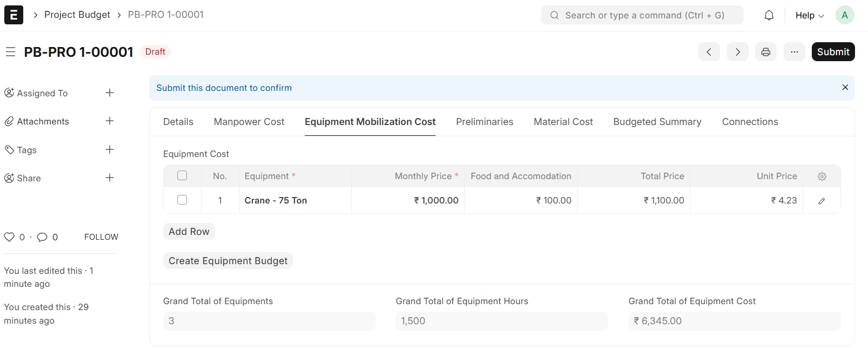Expand the Help dropdown menu
The image size is (868, 348).
[809, 15]
